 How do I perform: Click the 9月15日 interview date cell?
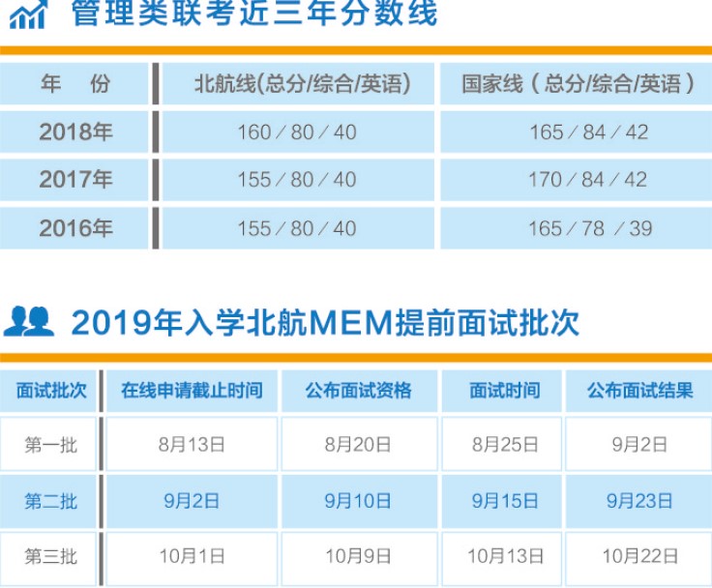point(504,501)
